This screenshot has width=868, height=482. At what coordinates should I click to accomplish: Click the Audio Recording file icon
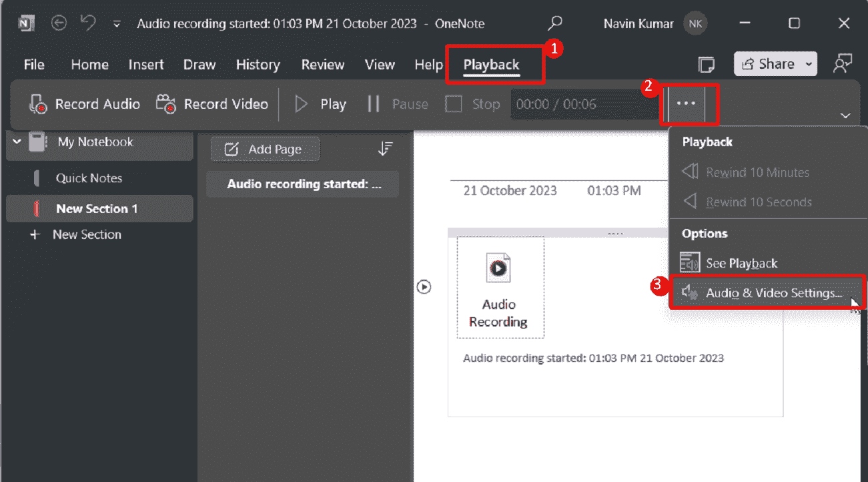pyautogui.click(x=499, y=268)
